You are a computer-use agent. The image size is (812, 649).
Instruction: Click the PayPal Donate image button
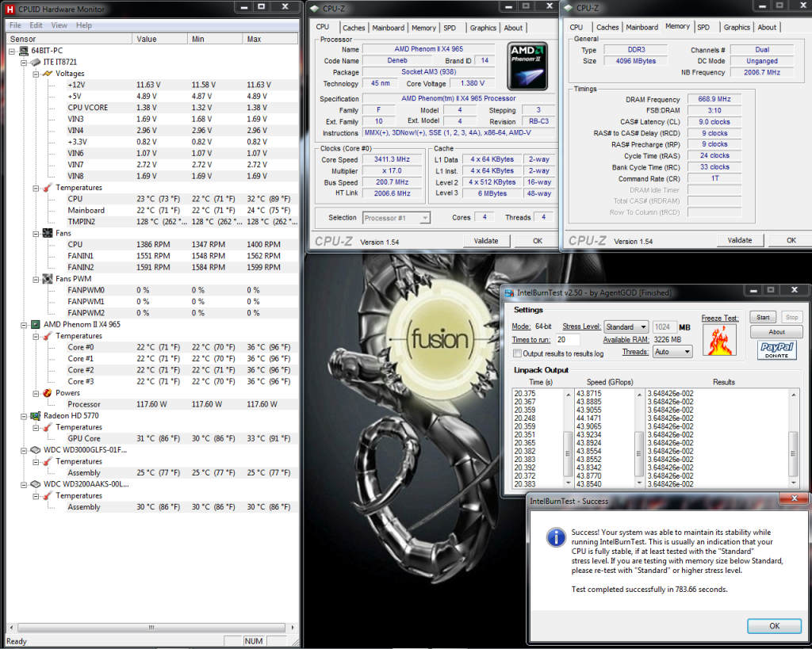[x=776, y=349]
